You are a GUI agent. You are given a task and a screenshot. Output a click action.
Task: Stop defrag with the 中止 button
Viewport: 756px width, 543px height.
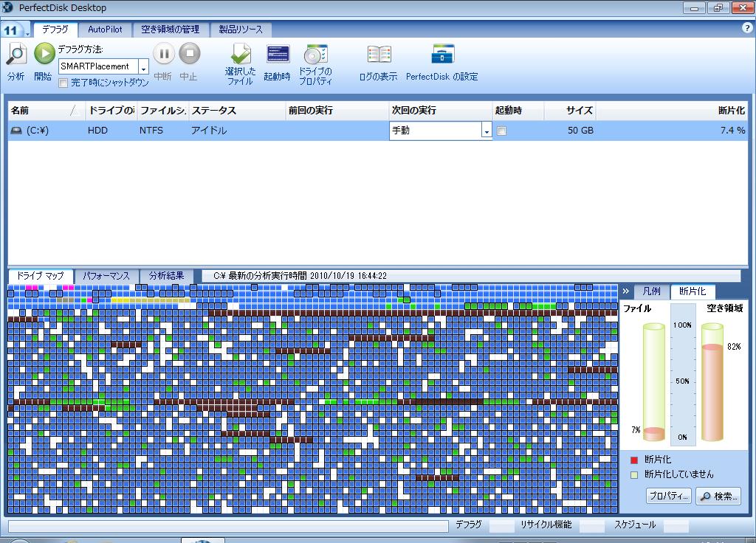coord(190,53)
